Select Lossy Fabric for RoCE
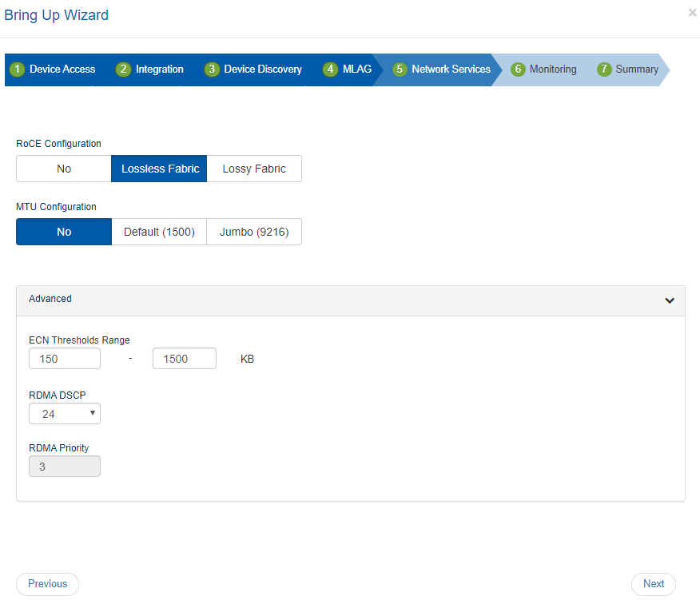Image resolution: width=700 pixels, height=616 pixels. (254, 169)
